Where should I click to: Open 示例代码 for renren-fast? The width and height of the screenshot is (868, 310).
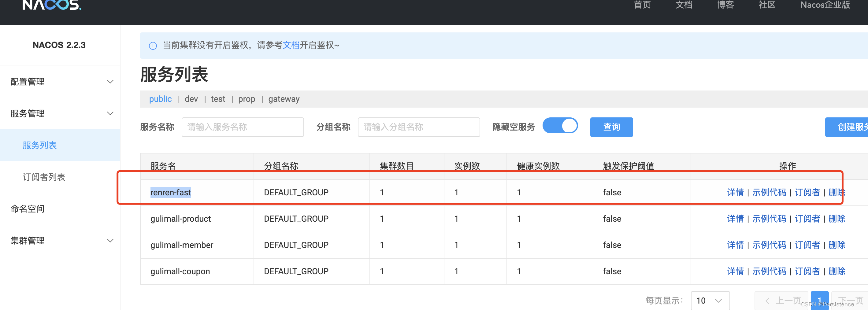769,192
